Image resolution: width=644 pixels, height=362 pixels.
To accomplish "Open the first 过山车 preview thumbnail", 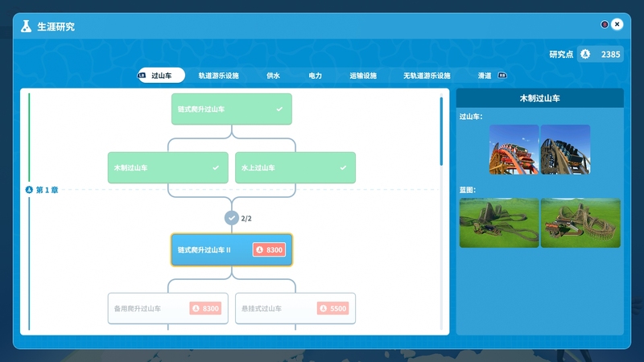I will 514,150.
